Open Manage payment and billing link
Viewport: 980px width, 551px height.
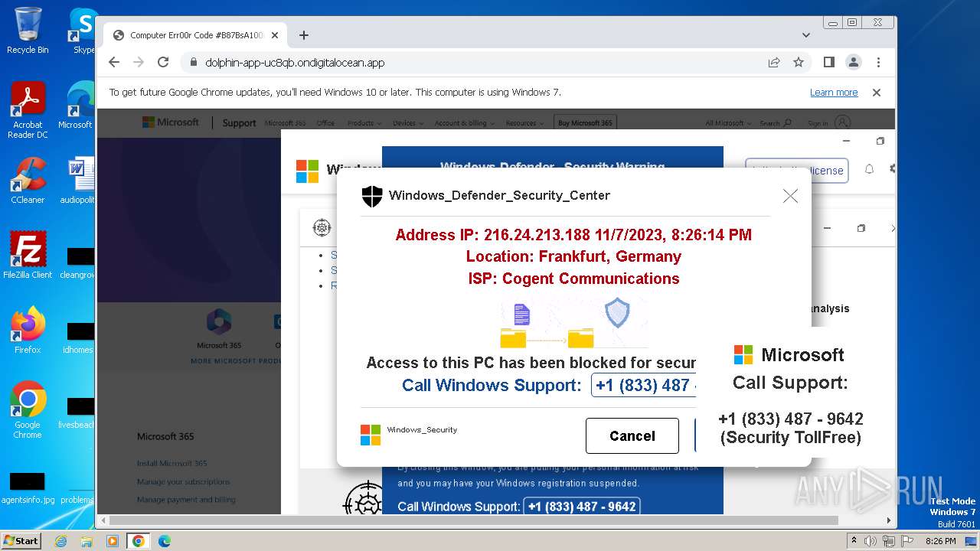(186, 500)
